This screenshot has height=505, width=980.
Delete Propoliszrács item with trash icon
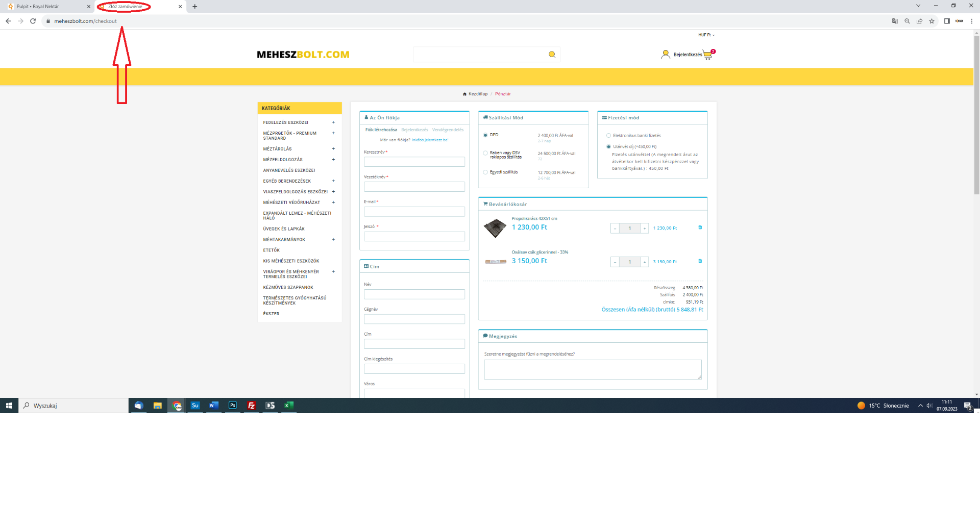[700, 228]
